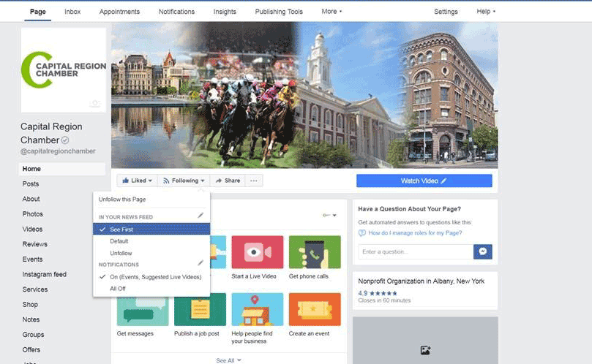The height and width of the screenshot is (364, 592).
Task: Click the Start a Live Video icon
Action: click(257, 252)
